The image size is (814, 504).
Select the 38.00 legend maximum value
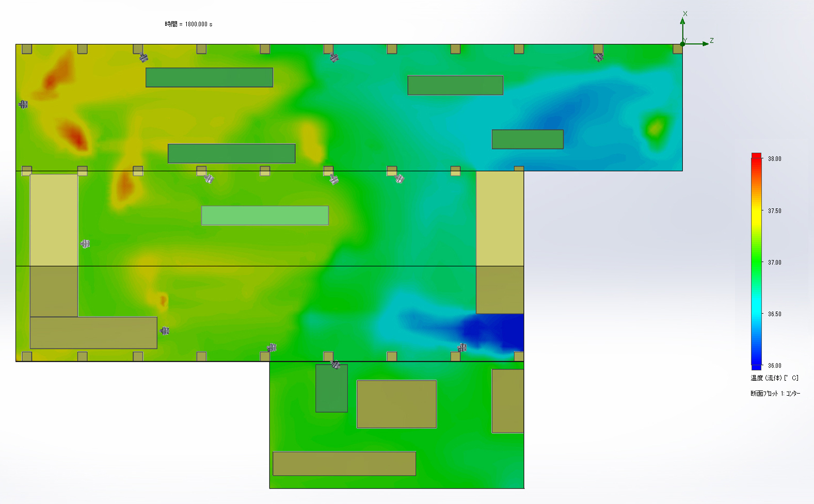tap(774, 159)
